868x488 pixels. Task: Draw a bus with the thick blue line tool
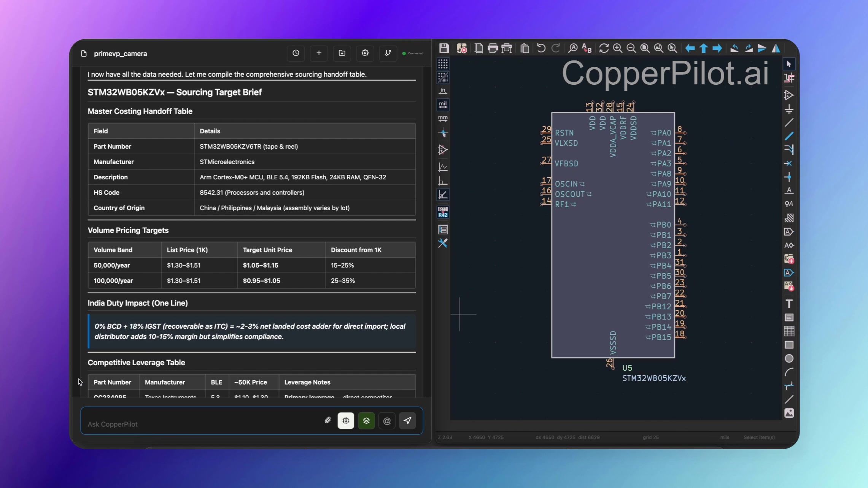click(x=789, y=136)
